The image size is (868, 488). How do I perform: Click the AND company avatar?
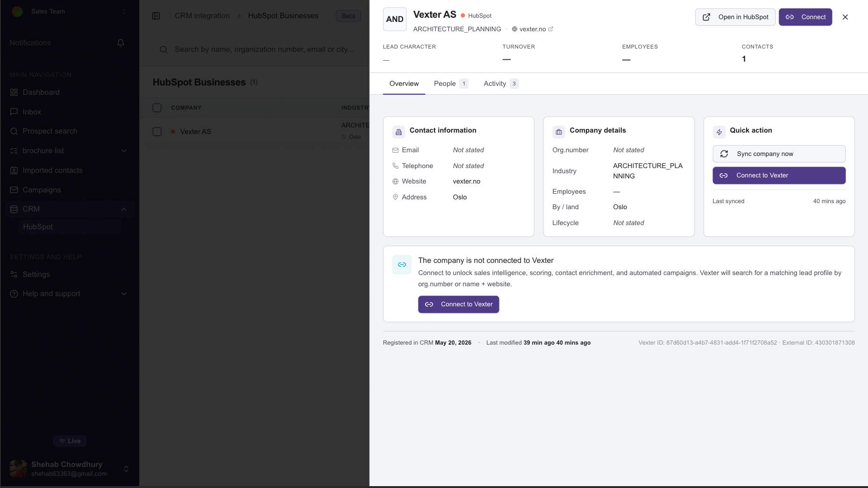coord(395,19)
